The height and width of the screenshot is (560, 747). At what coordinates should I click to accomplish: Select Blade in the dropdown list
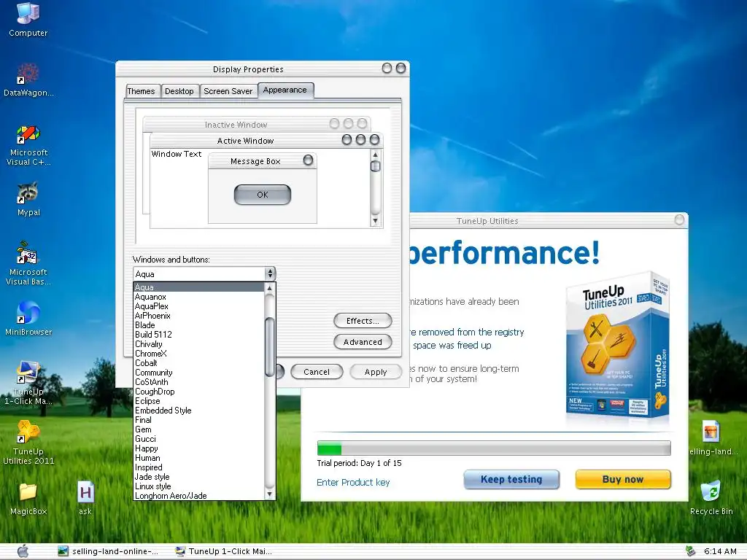198,325
